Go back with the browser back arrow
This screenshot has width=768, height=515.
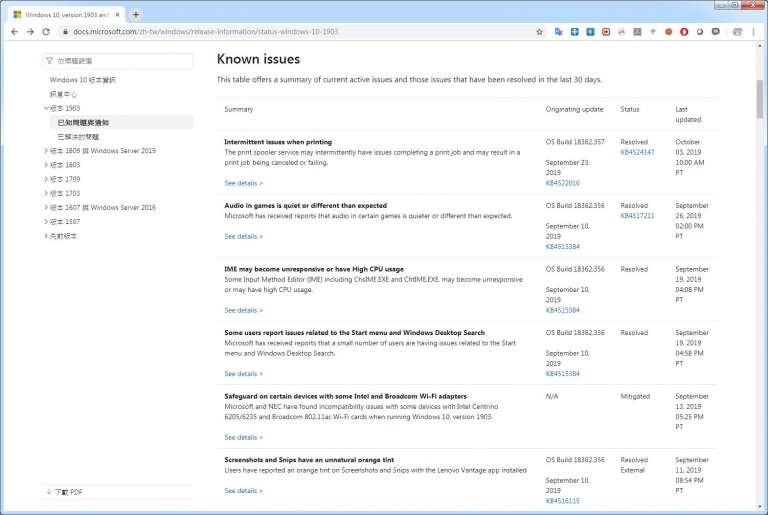(x=14, y=32)
